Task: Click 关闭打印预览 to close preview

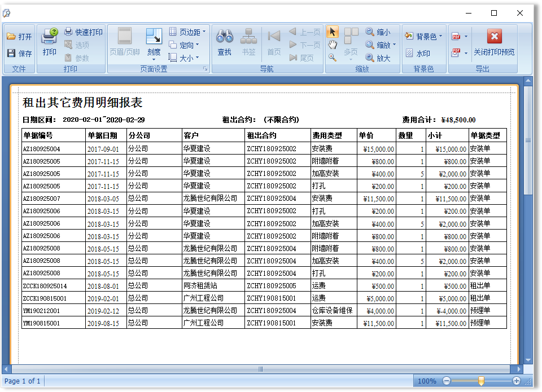Action: [x=494, y=42]
